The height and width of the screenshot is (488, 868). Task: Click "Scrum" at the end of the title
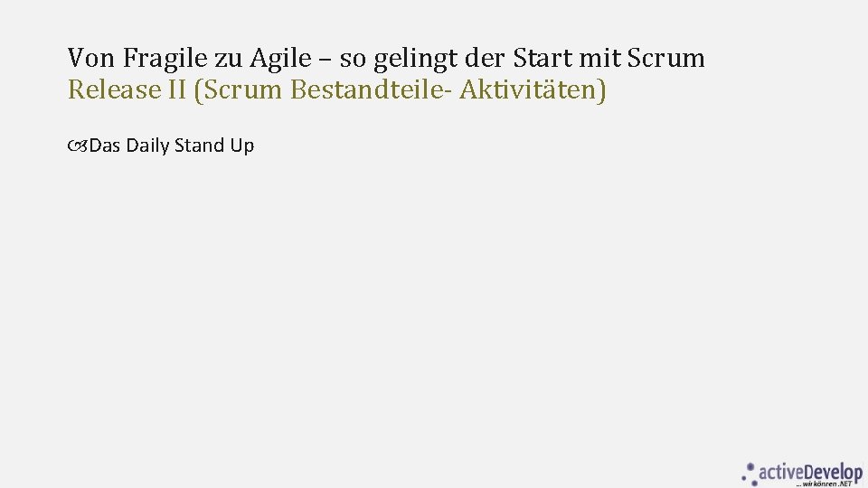click(666, 59)
